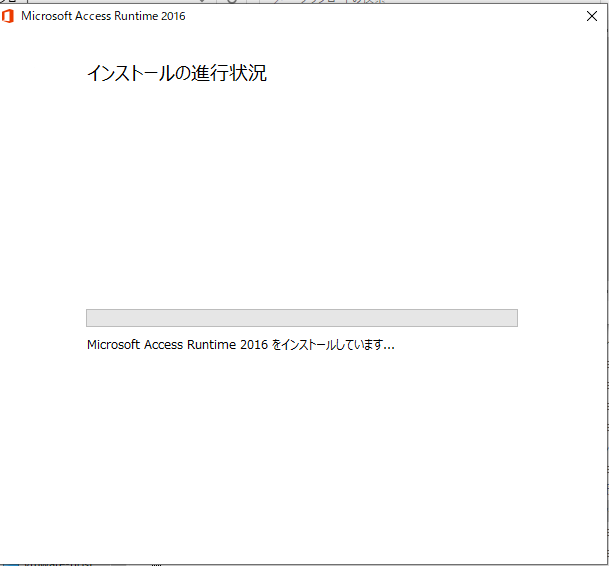Click the right end of the progress bar
Screen dimensions: 609x566
(x=512, y=318)
